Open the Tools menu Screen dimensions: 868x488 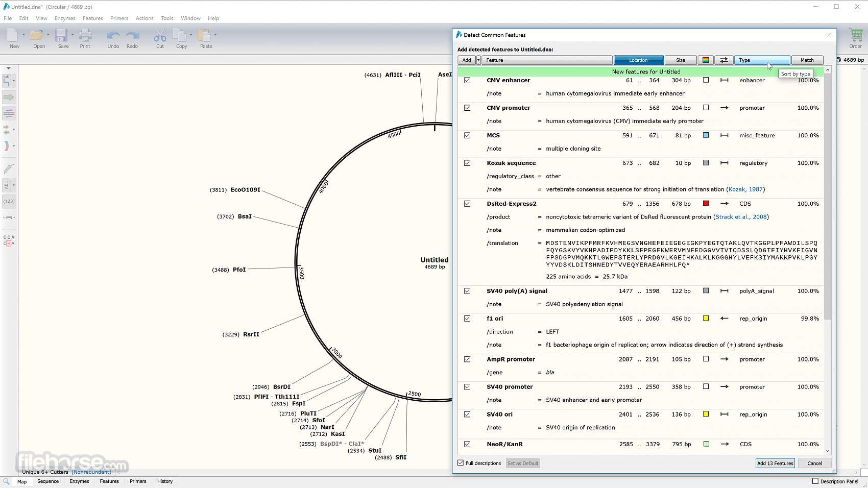(167, 18)
